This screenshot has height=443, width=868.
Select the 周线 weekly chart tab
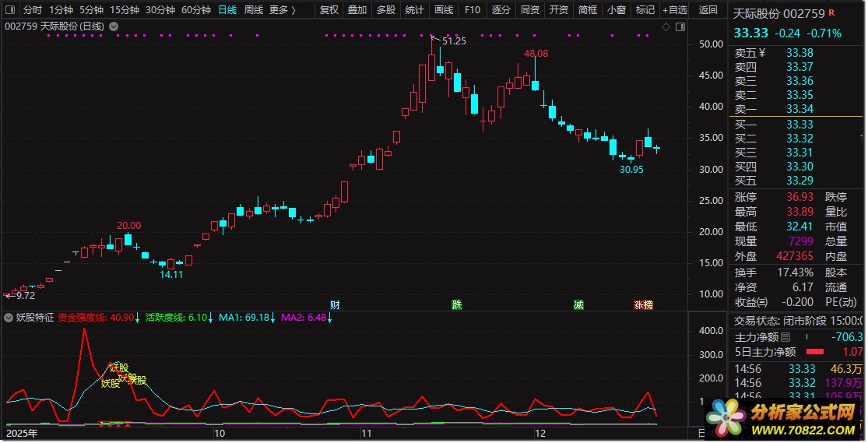[x=254, y=10]
